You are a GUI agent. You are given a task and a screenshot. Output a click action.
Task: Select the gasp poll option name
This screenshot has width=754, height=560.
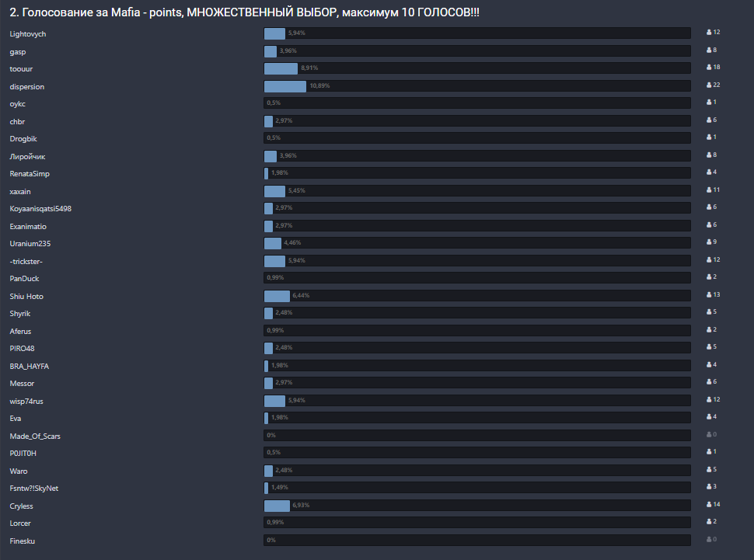pyautogui.click(x=18, y=51)
